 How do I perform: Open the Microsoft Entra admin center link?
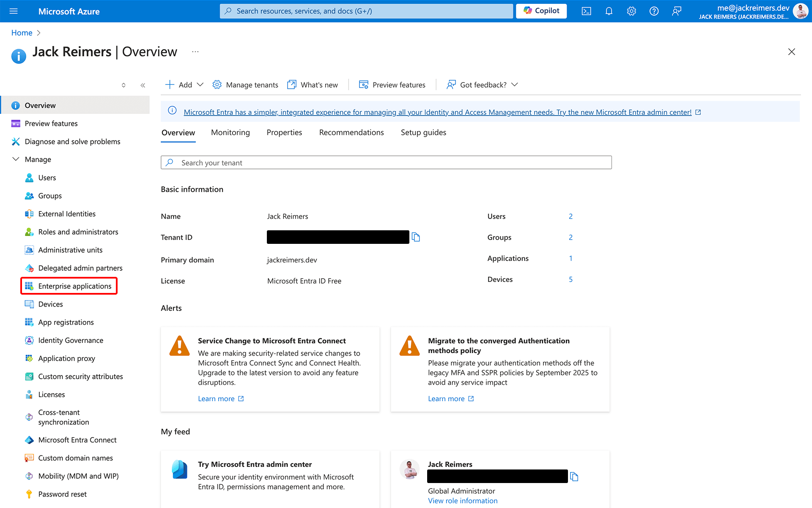coord(438,112)
